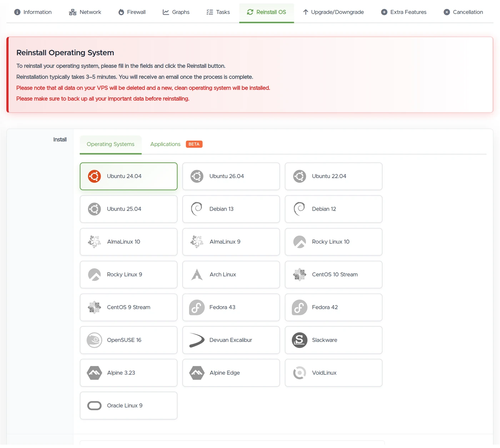
Task: Click the 'Debian 13' label
Action: coord(221,209)
